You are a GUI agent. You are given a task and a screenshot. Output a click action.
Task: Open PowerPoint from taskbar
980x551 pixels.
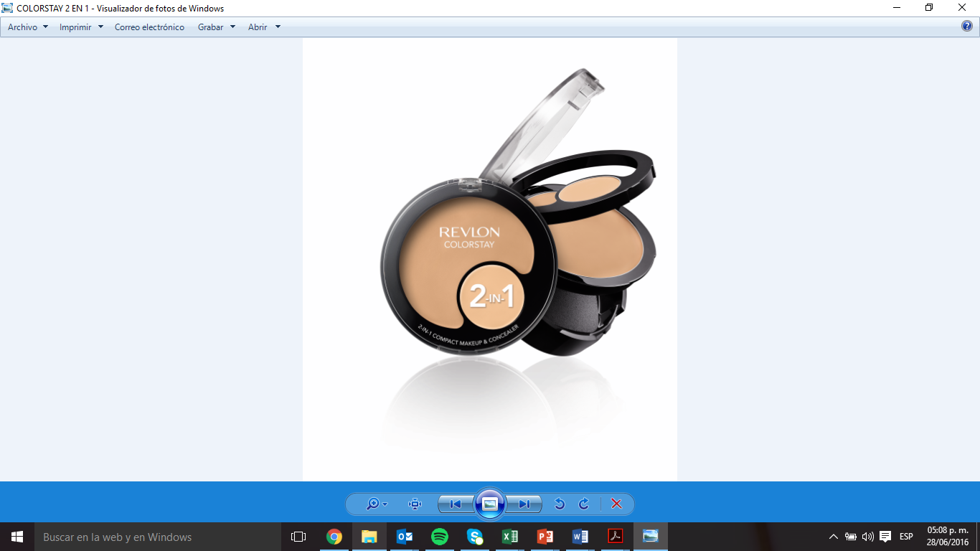tap(545, 537)
